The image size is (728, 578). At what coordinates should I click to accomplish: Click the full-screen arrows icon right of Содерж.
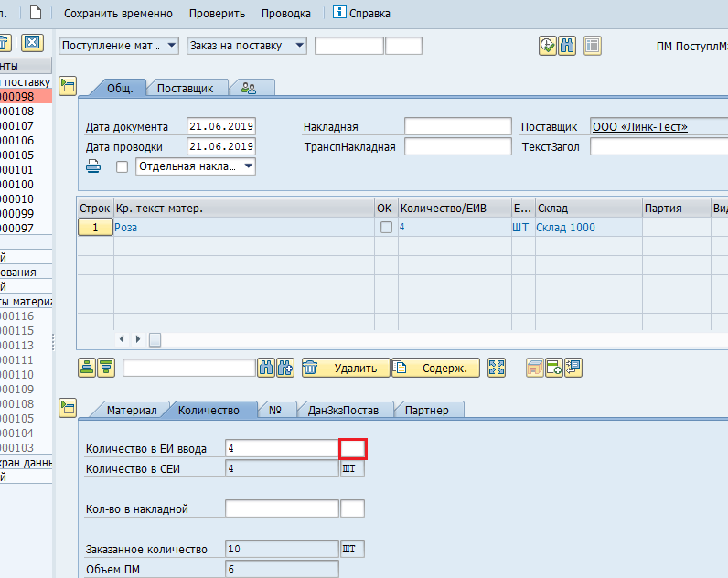(x=497, y=368)
